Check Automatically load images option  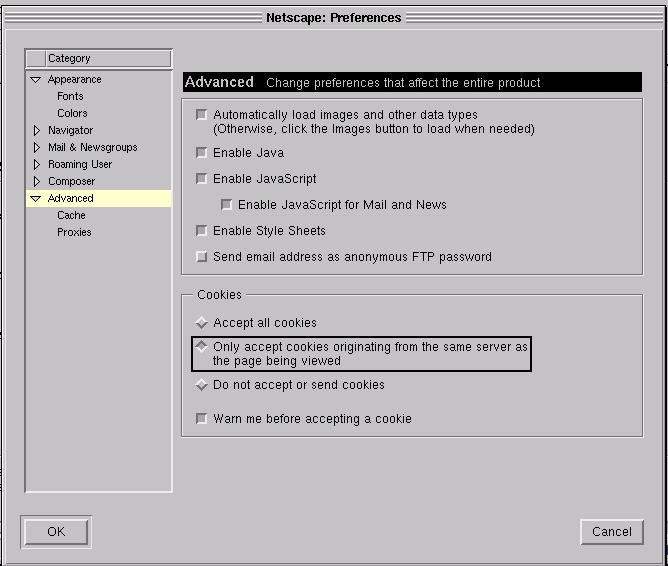click(x=202, y=115)
